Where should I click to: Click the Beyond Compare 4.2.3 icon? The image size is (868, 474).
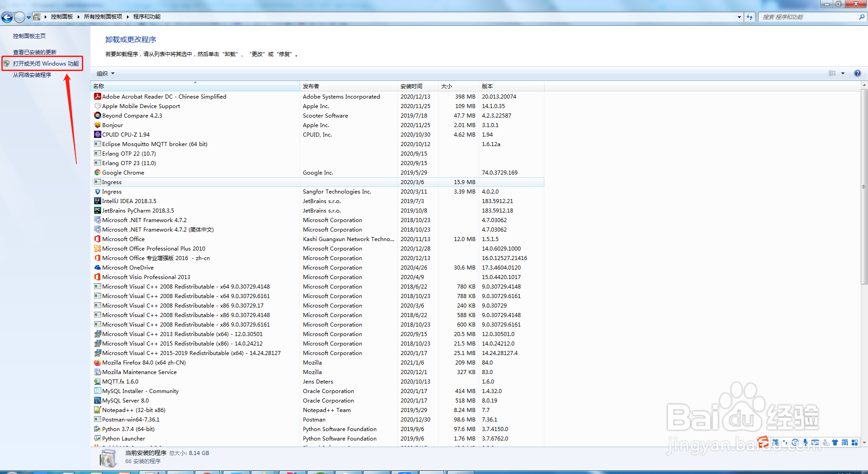coord(97,115)
